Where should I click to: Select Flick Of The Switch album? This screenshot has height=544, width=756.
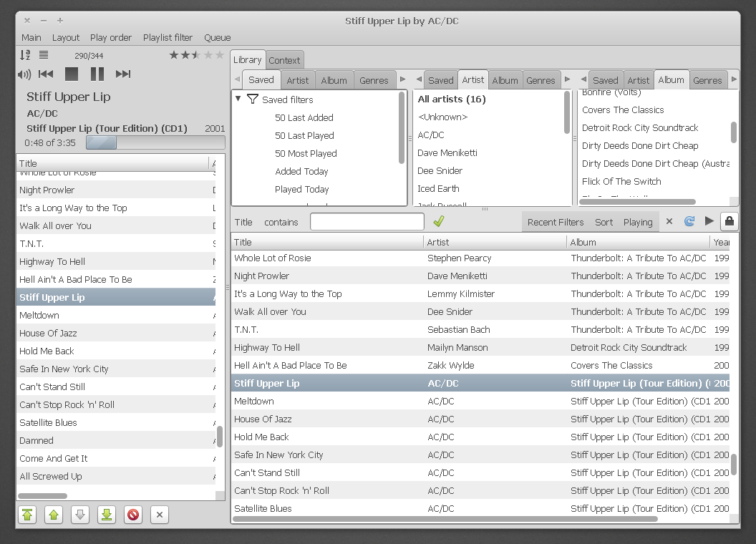point(621,181)
